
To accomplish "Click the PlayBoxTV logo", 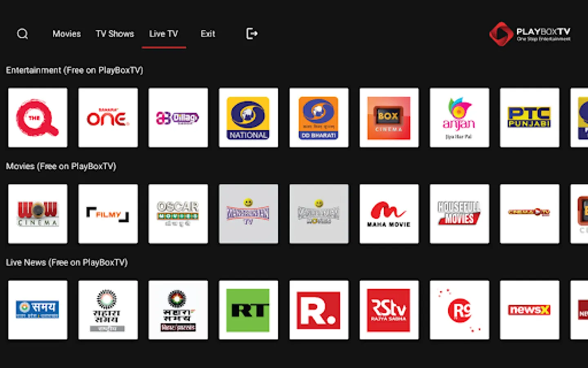I will 530,34.
